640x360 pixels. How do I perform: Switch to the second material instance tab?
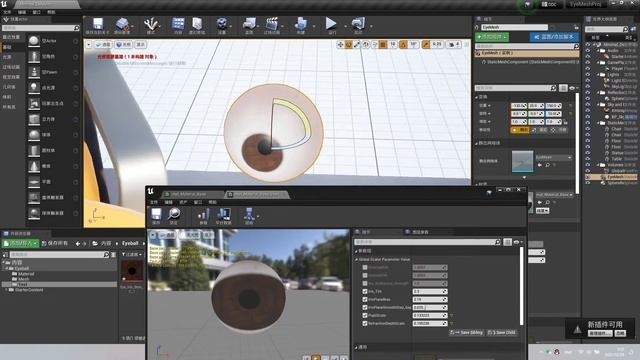(x=258, y=194)
